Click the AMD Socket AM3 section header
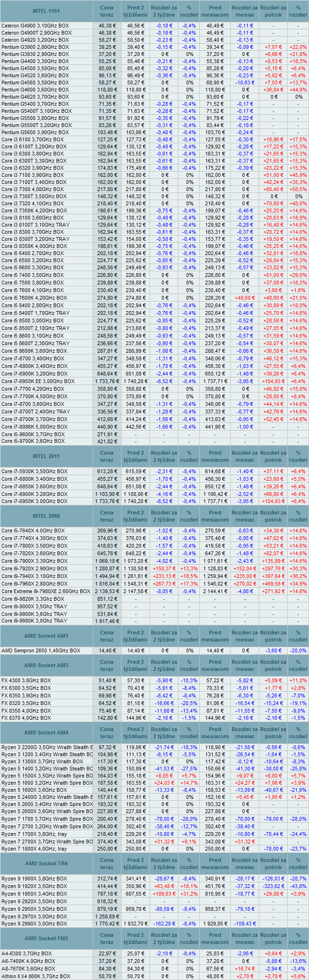309x980 pixels. (x=47, y=665)
